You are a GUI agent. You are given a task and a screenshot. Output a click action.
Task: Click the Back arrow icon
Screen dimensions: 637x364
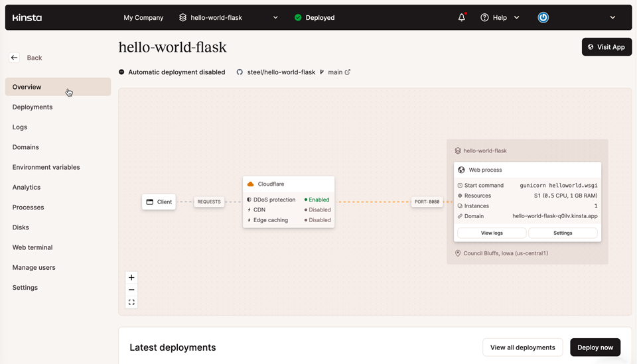14,58
